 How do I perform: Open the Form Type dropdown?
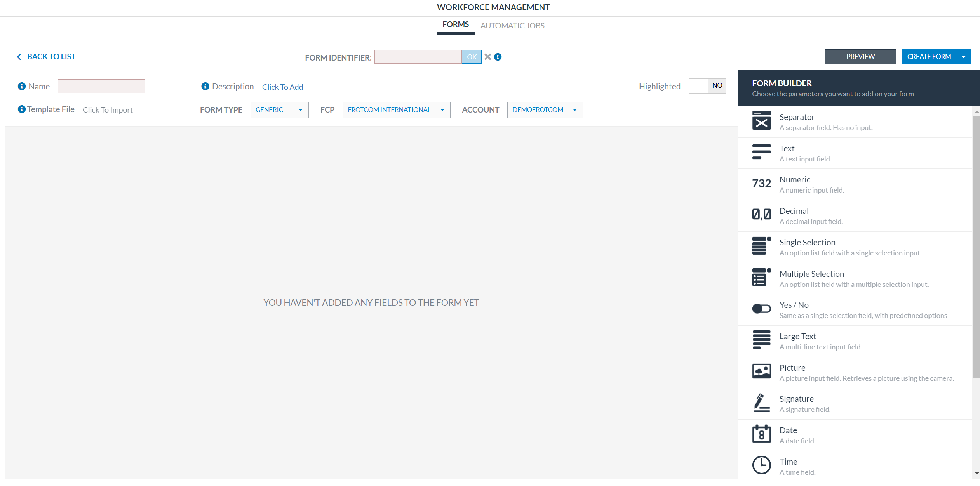pos(279,110)
